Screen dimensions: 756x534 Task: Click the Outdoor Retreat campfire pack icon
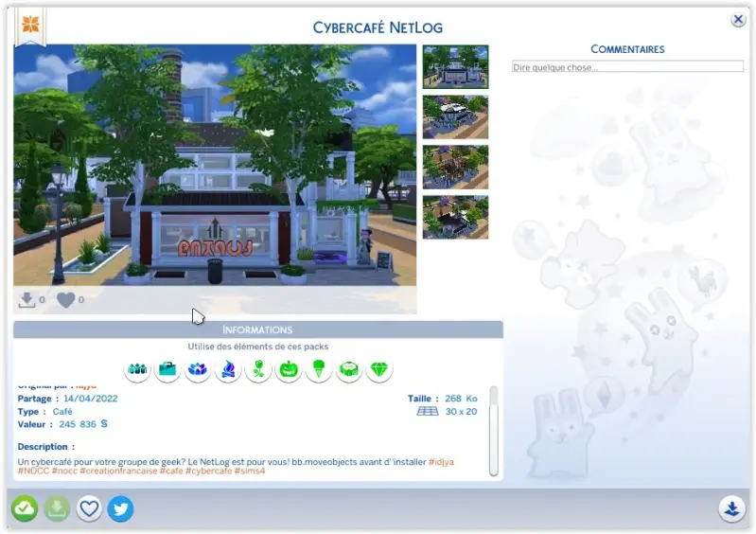point(228,370)
